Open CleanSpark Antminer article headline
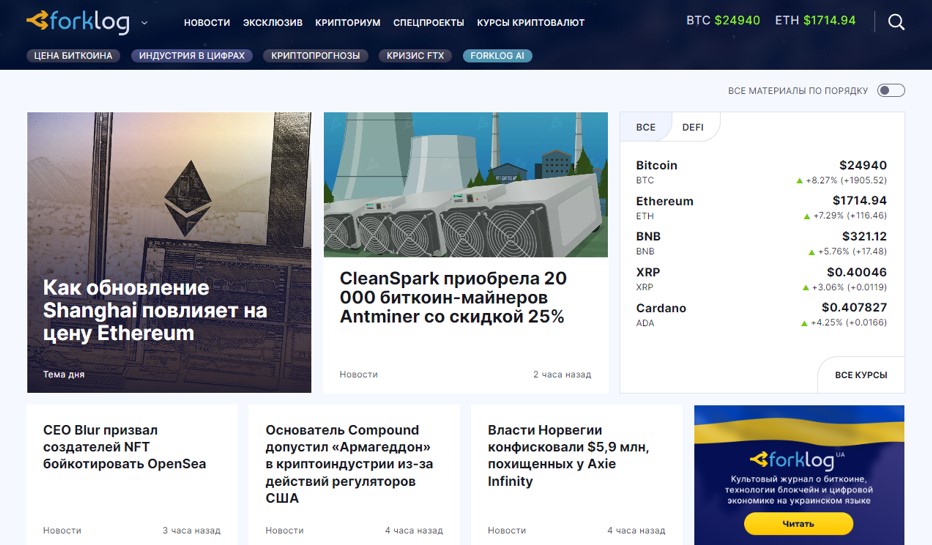932x545 pixels. coord(453,297)
